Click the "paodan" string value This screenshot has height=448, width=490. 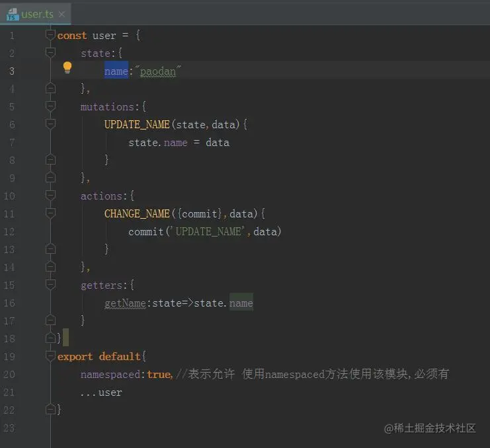(x=158, y=71)
